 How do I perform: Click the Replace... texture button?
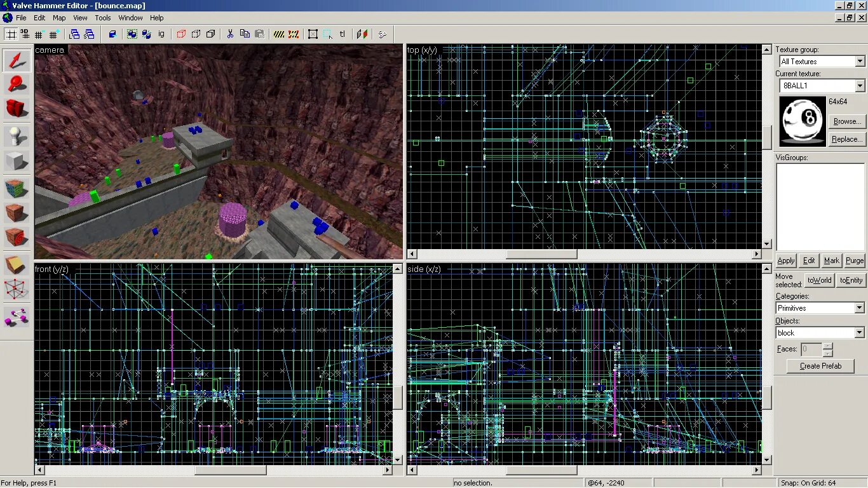point(847,139)
